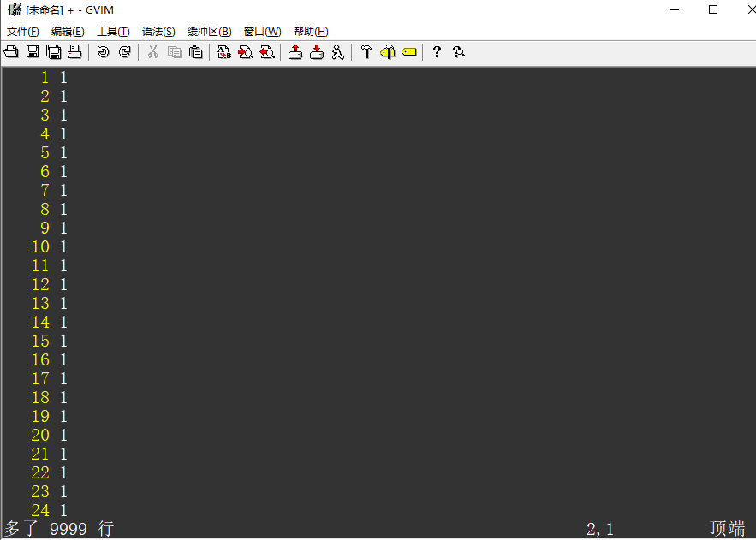
Task: Click line number 15 in the editor
Action: (x=40, y=341)
